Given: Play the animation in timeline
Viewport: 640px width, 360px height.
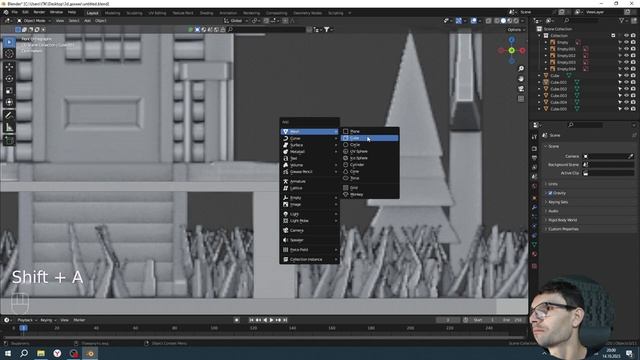Looking at the screenshot, I should click(x=271, y=320).
